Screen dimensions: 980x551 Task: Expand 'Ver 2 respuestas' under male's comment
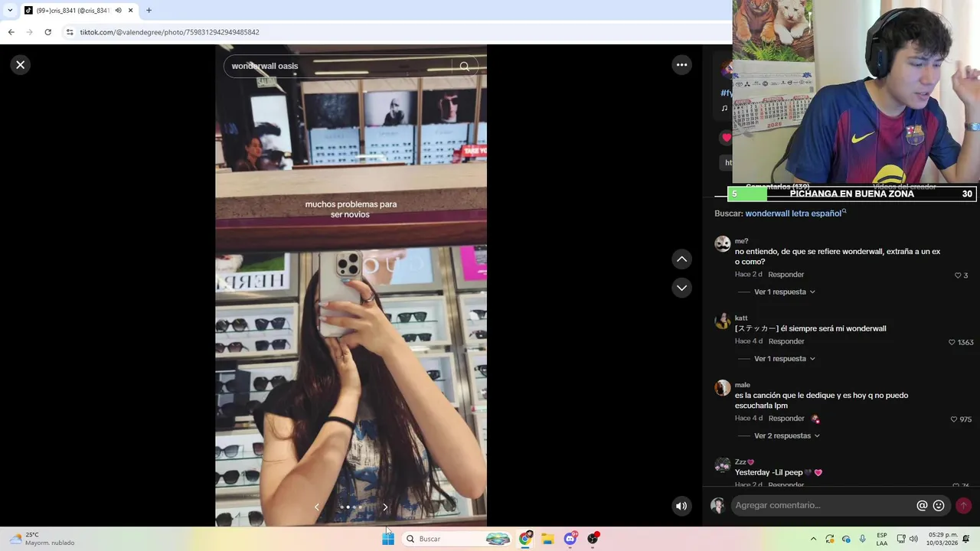point(786,435)
